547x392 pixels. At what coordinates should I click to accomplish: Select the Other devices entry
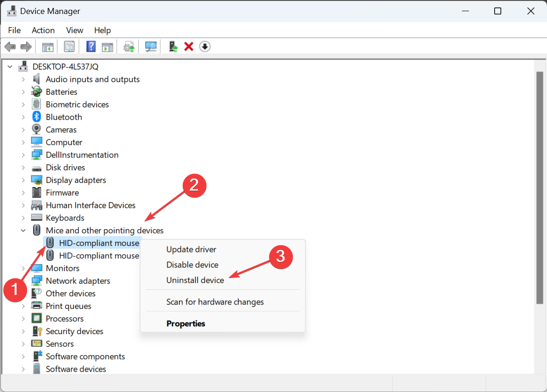tap(71, 294)
